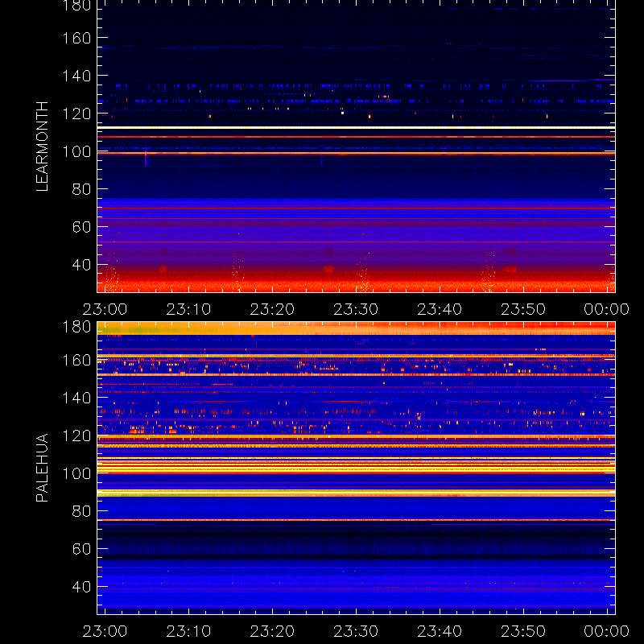Click the Learmonth spectrogram plot area
This screenshot has width=644, height=644.
356,147
